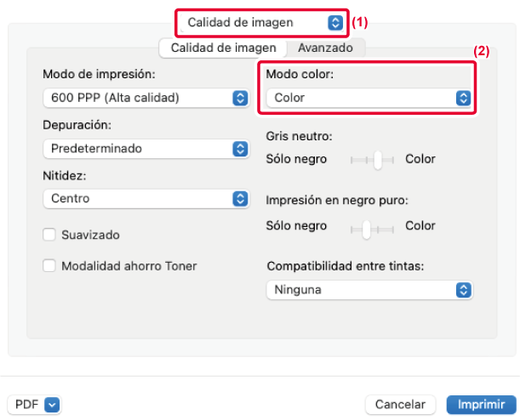Image resolution: width=520 pixels, height=420 pixels.
Task: Click the arrows icon of Compatibilidad entre tintas
Action: [463, 290]
